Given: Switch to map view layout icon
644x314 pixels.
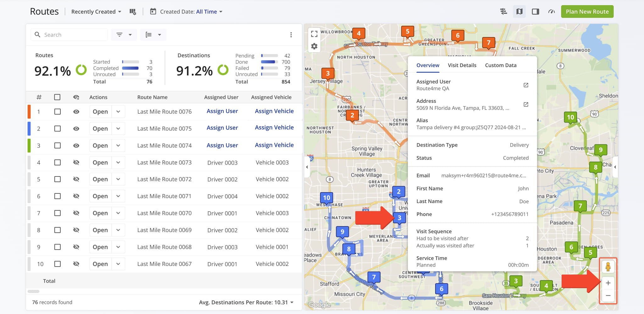Looking at the screenshot, I should pyautogui.click(x=519, y=12).
